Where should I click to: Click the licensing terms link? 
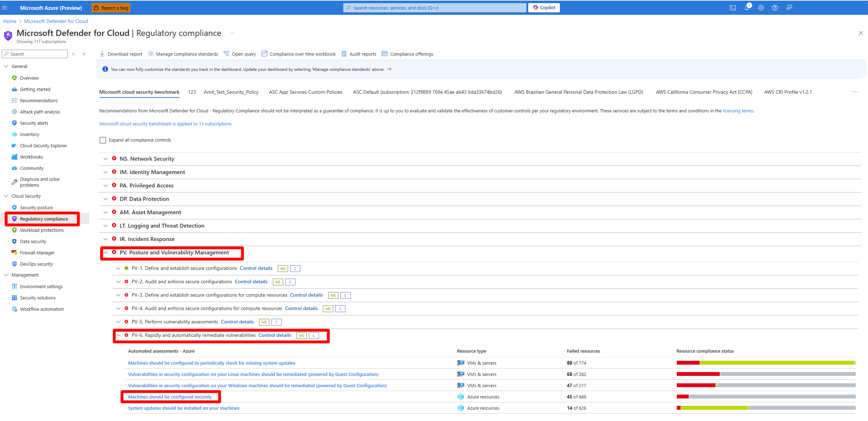tap(738, 111)
